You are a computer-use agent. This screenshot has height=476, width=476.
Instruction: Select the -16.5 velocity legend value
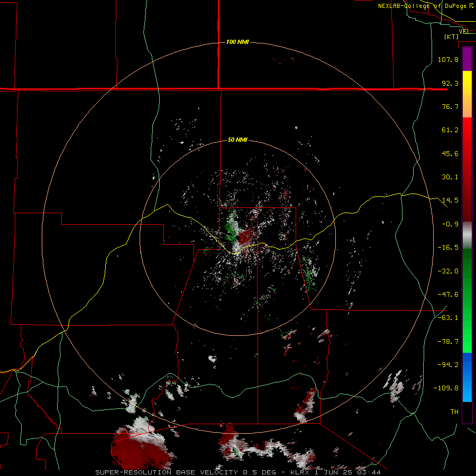448,248
